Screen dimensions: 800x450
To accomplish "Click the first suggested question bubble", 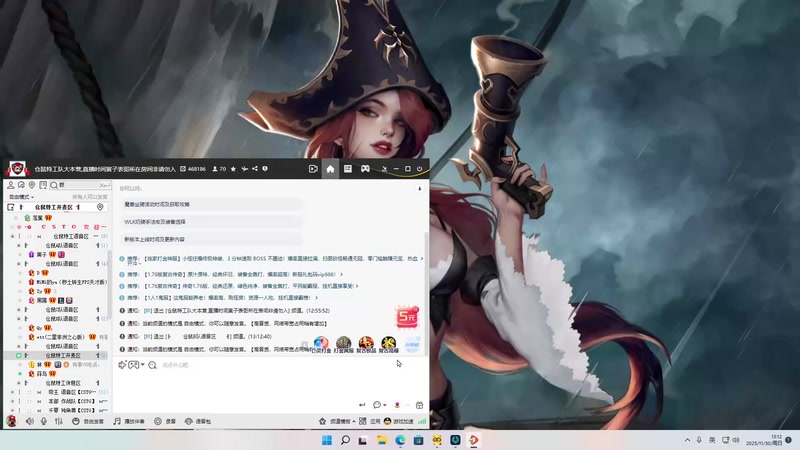I will coord(212,204).
